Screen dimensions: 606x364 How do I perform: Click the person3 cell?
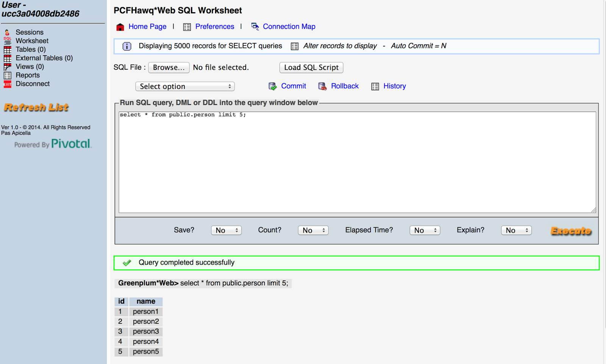(146, 331)
